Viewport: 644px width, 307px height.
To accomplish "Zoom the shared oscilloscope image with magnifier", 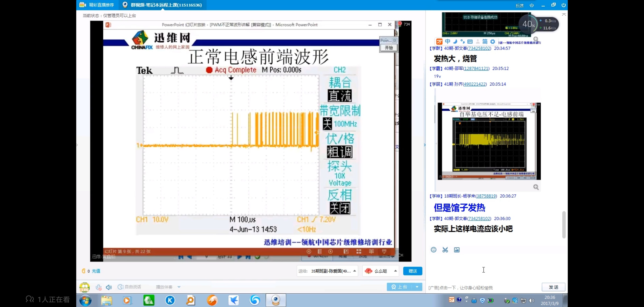I will point(536,187).
